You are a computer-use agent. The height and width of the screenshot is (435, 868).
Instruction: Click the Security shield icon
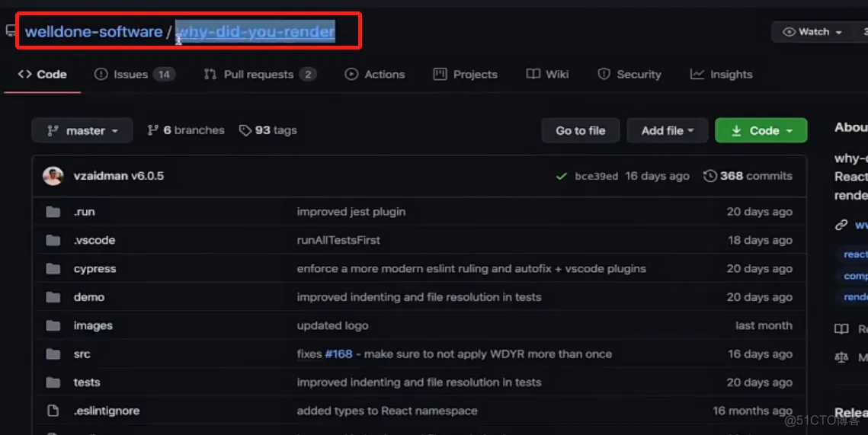[x=604, y=74]
